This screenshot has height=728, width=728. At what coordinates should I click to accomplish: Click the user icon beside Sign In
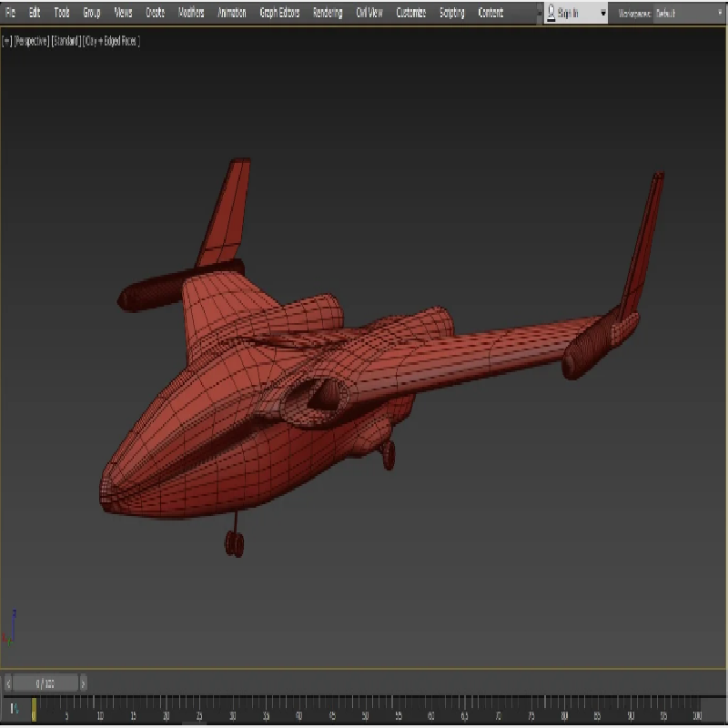[551, 13]
